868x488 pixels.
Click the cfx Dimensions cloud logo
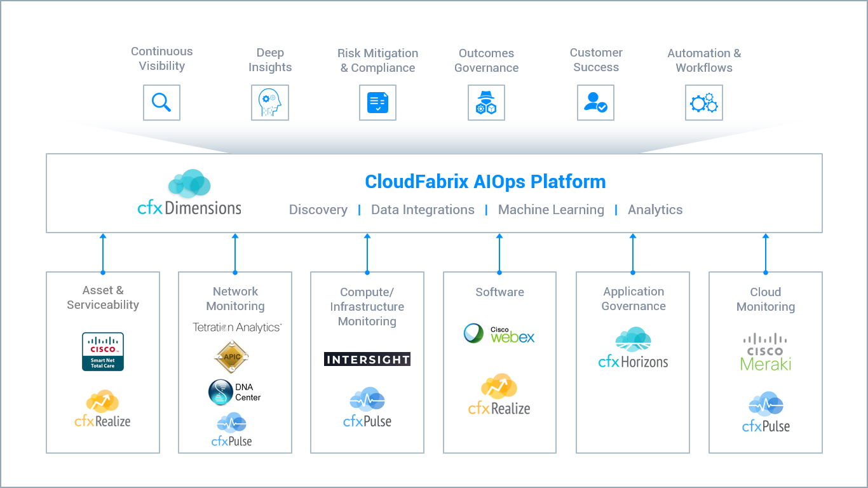coord(189,193)
